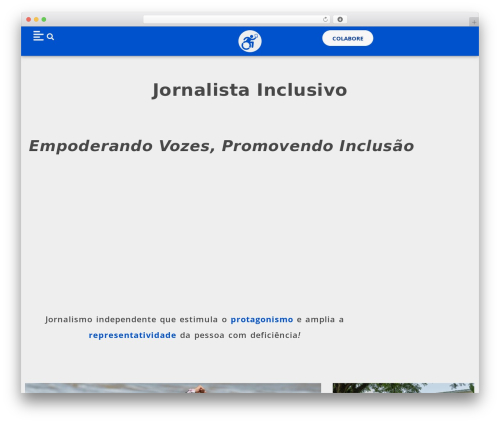500x423 pixels.
Task: Click the 'Jornalista Inclusivo' heading
Action: click(x=250, y=90)
